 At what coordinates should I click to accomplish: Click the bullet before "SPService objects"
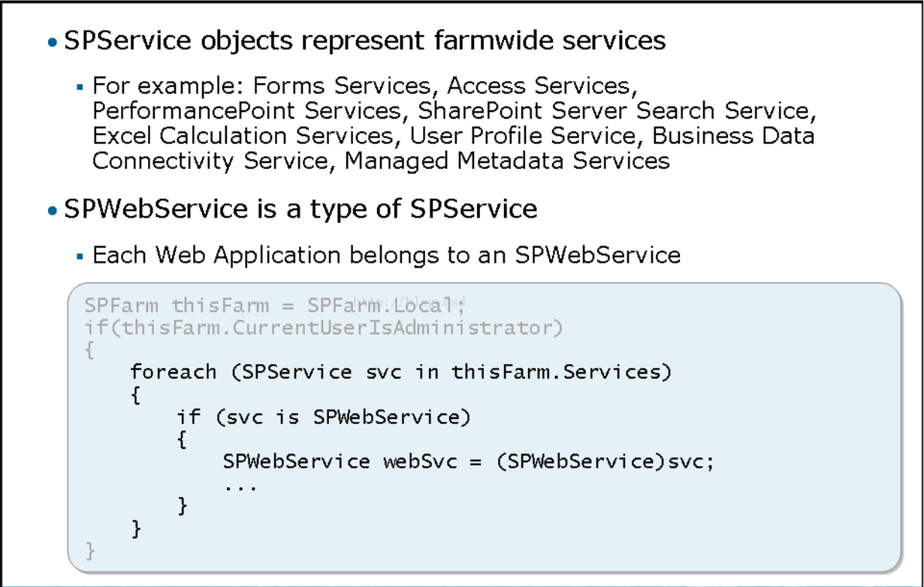click(x=52, y=42)
